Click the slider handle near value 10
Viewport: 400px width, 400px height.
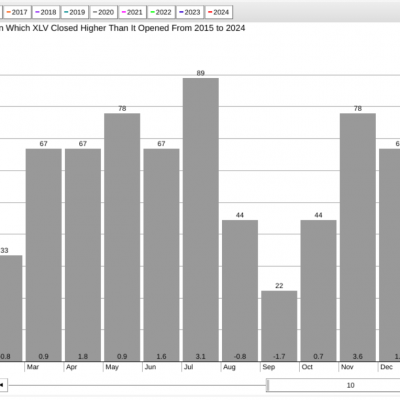268,385
